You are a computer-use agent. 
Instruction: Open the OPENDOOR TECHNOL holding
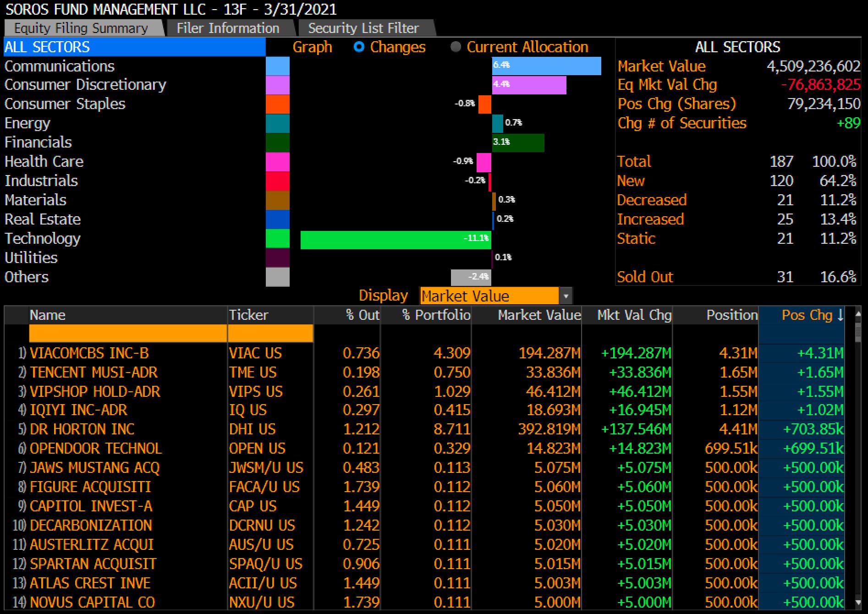96,449
